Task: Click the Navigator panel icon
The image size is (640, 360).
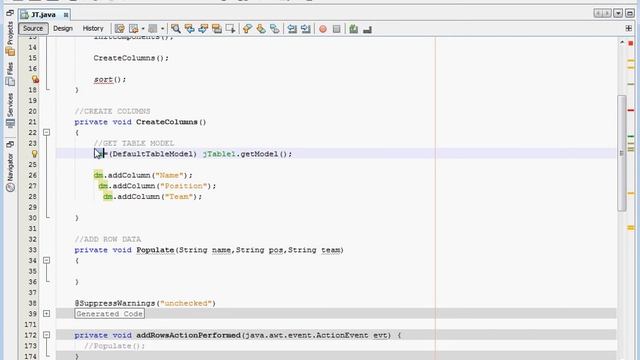Action: pyautogui.click(x=10, y=187)
